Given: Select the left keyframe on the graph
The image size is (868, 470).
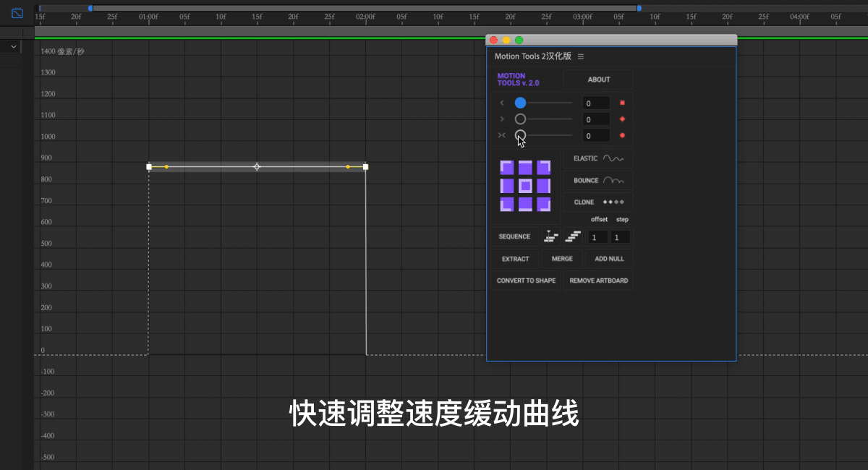Looking at the screenshot, I should [149, 167].
